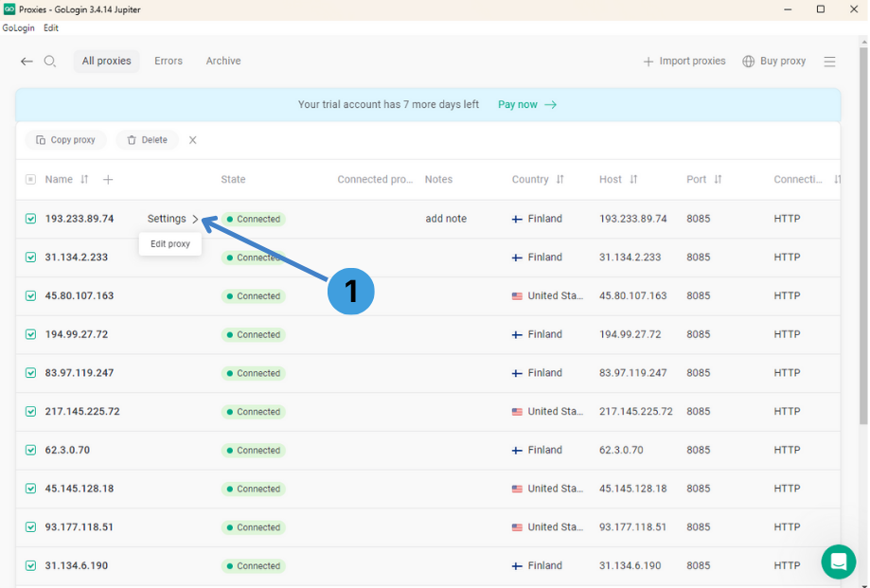Click the Copy proxy button
Image resolution: width=870 pixels, height=588 pixels.
[x=65, y=140]
